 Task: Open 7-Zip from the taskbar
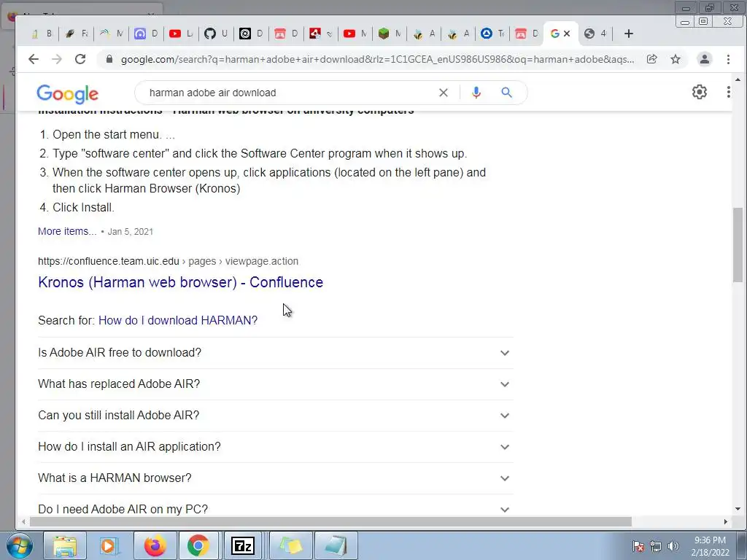click(242, 545)
